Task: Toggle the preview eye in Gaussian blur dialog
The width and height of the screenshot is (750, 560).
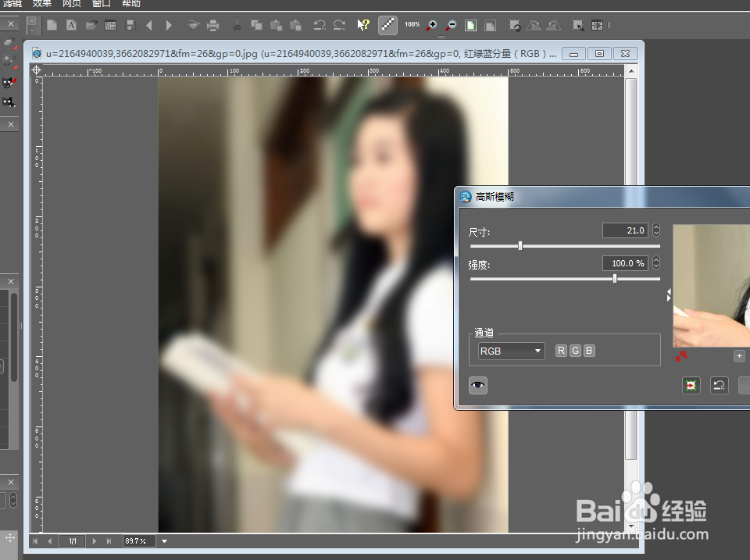Action: coord(478,386)
